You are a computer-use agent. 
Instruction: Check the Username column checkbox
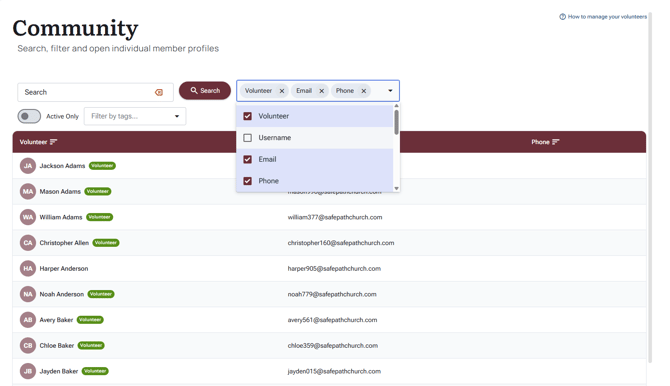(x=247, y=138)
